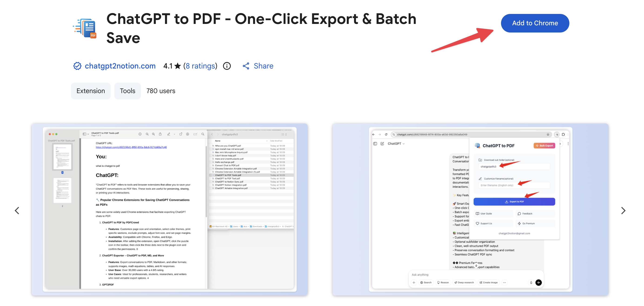Go to previous screenshot with left chevron
Viewport: 644px width, 306px height.
pos(17,210)
